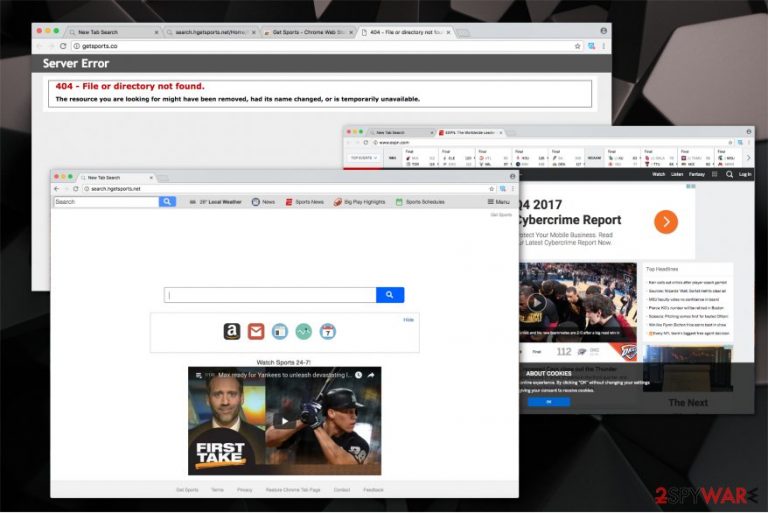Screen dimensions: 768x513
Task: Open the News globe shortcut in toolbar
Action: (x=264, y=202)
